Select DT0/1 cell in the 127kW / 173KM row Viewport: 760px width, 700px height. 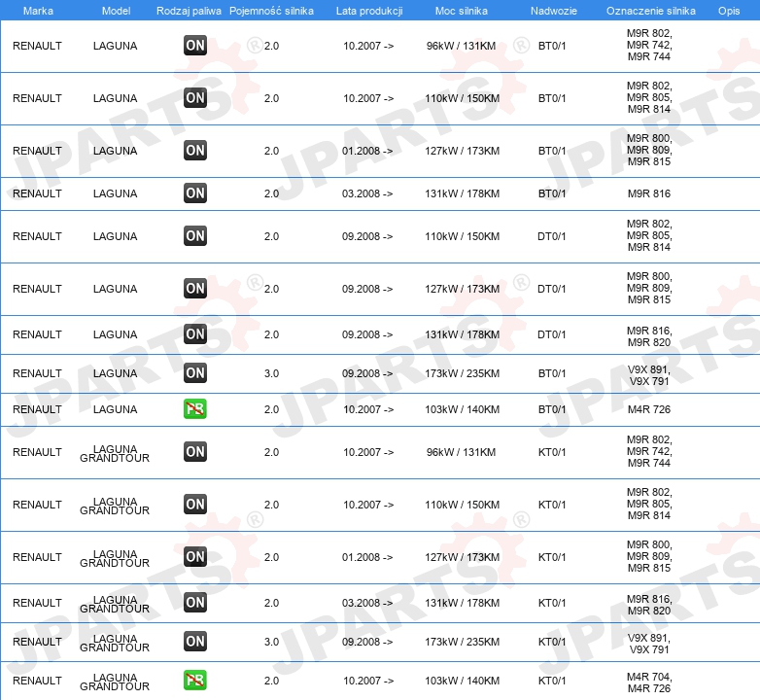point(552,289)
